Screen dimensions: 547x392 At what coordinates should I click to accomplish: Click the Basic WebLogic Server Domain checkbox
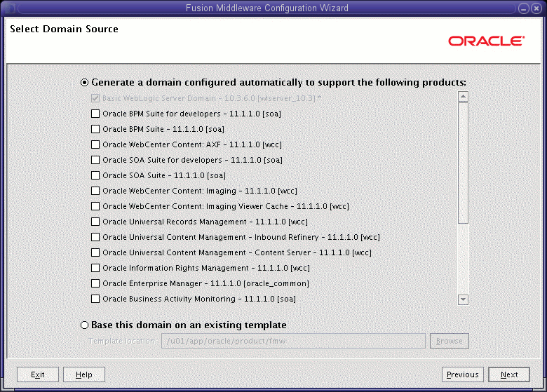pos(95,98)
